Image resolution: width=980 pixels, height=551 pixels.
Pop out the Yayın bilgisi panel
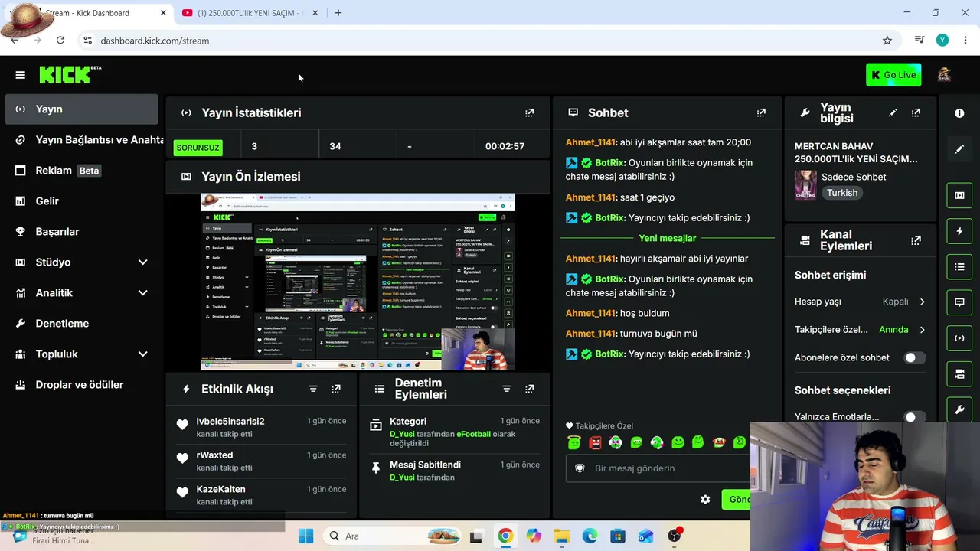(916, 112)
